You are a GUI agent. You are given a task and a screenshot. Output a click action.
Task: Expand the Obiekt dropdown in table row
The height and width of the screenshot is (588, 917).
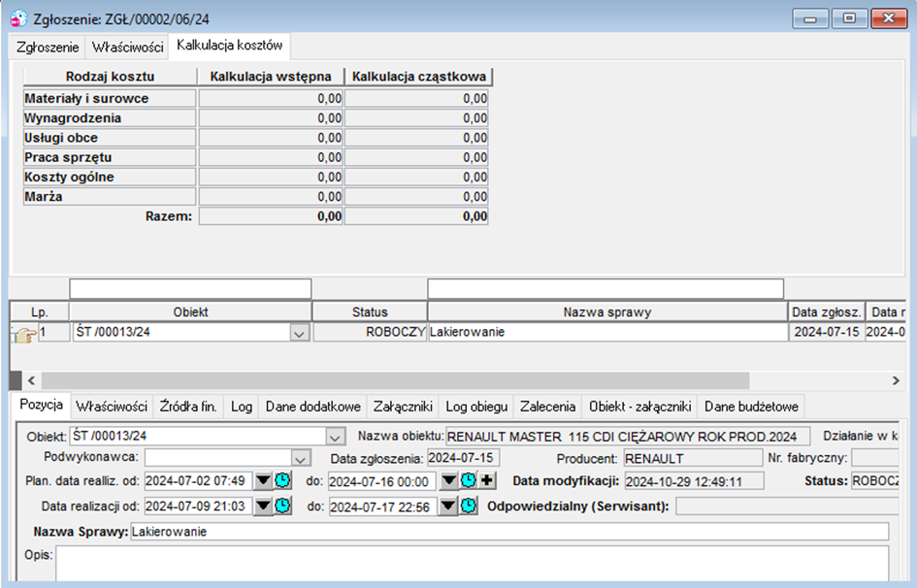tap(300, 333)
